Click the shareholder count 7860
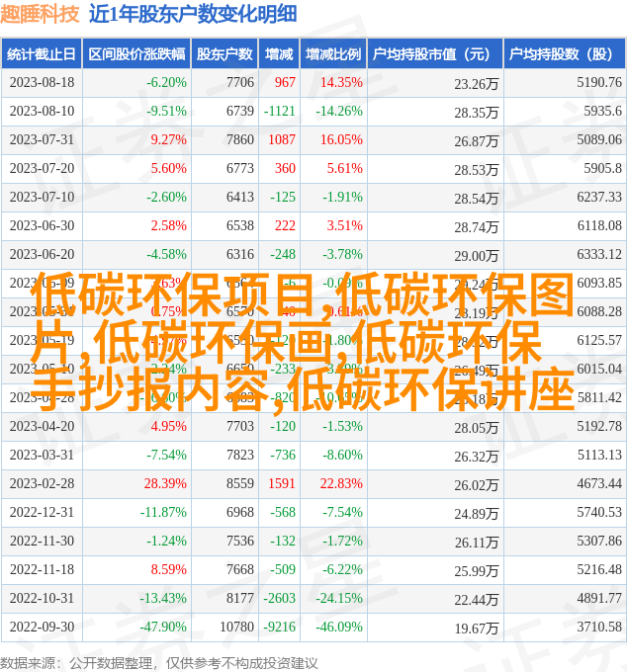The image size is (627, 672). coord(240,139)
